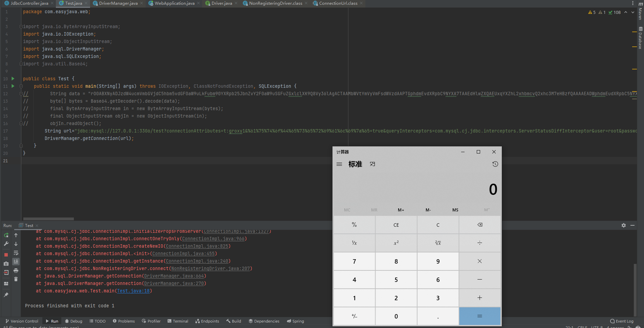Open the Dependencies tool window
Viewport: 644px width, 328px height.
[x=264, y=321]
